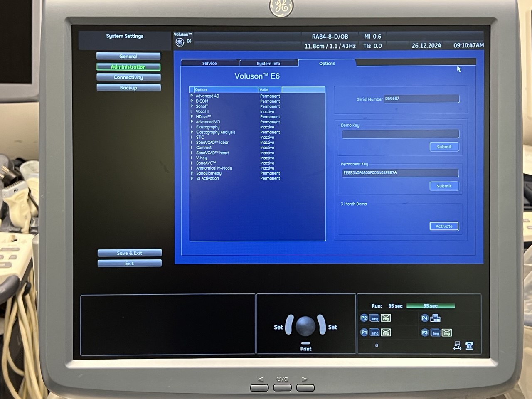The image size is (532, 399).
Task: Click the GE logo next to E6
Action: coord(180,42)
